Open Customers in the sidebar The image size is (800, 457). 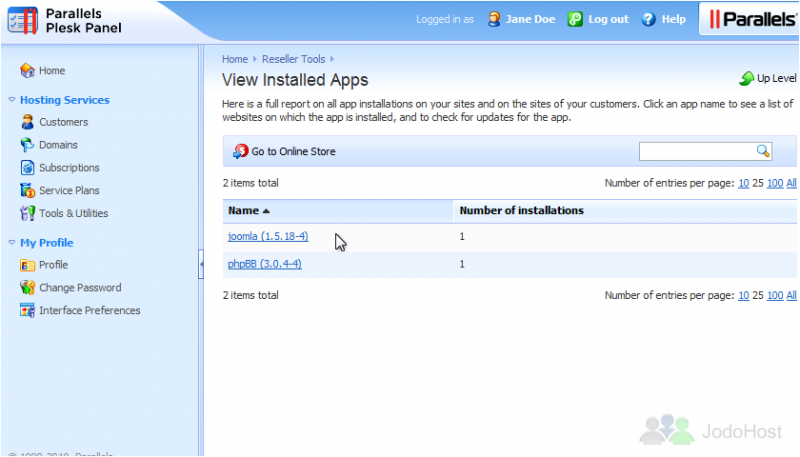point(64,122)
